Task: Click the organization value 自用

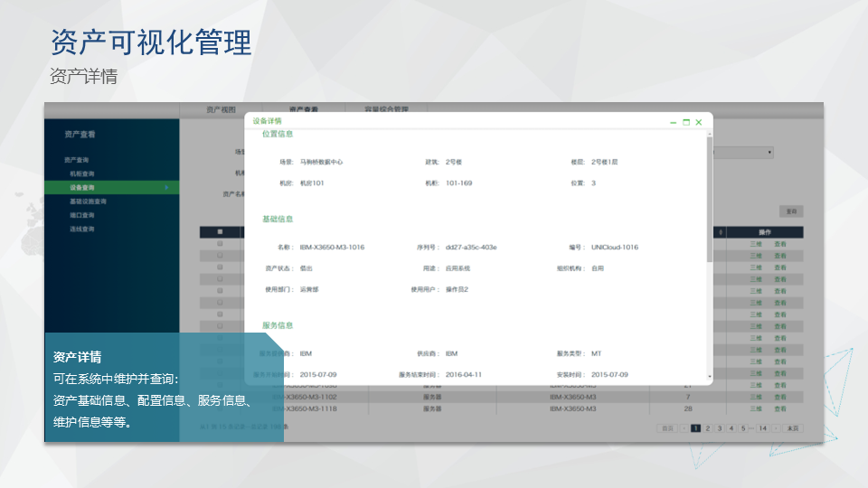Action: 598,268
